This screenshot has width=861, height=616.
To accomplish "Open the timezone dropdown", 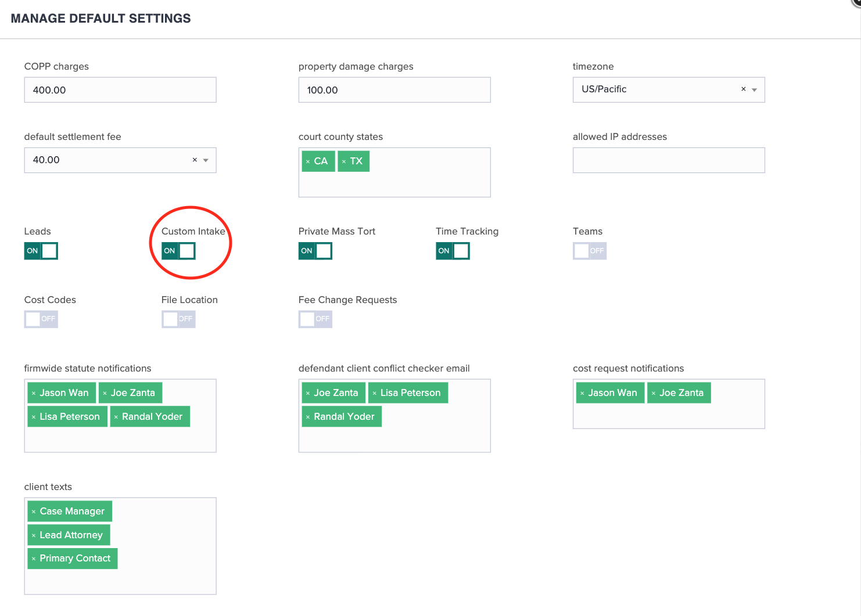I will (755, 89).
